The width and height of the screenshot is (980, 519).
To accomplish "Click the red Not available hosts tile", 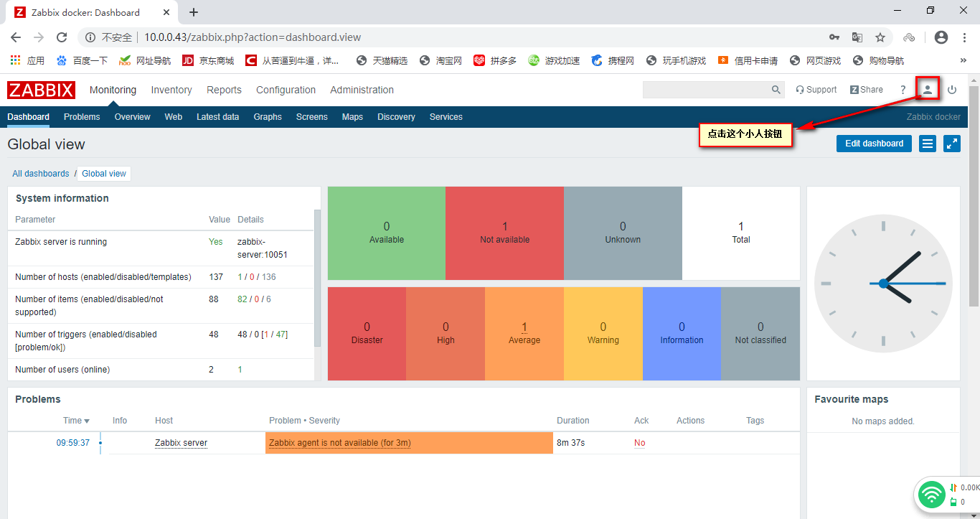I will tap(505, 233).
